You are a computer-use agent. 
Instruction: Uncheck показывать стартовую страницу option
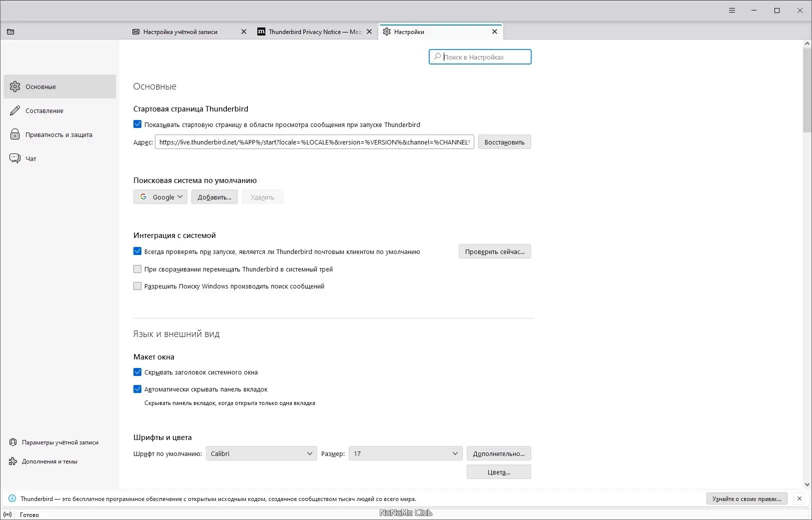[x=137, y=124]
